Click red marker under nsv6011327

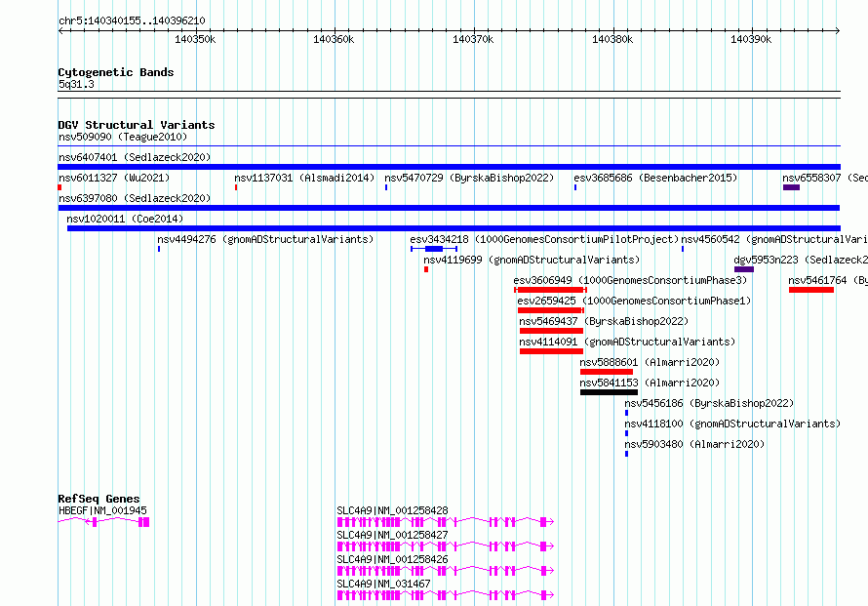click(x=59, y=187)
